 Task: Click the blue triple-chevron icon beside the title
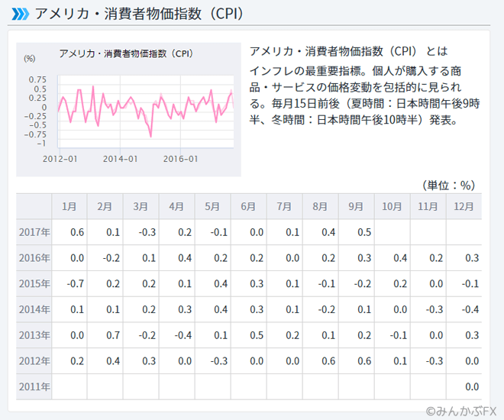pyautogui.click(x=21, y=14)
